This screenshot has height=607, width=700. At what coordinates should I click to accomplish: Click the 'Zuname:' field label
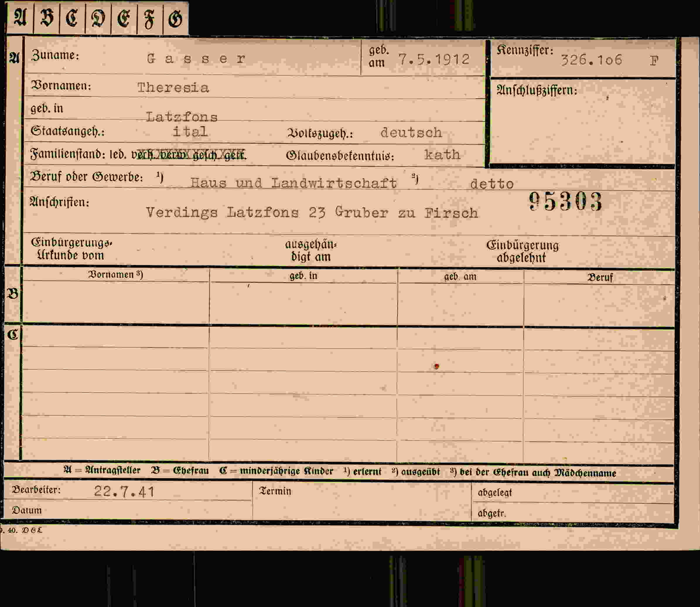pos(55,55)
